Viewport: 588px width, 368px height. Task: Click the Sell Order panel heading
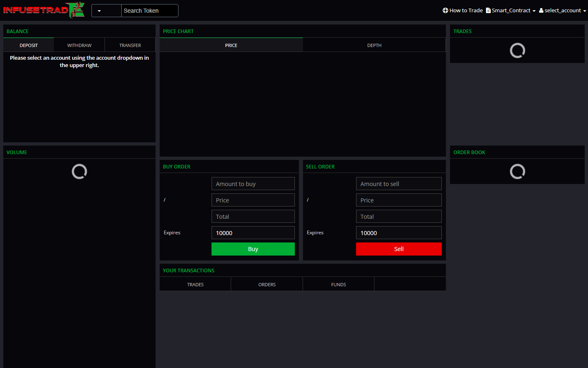pyautogui.click(x=320, y=166)
